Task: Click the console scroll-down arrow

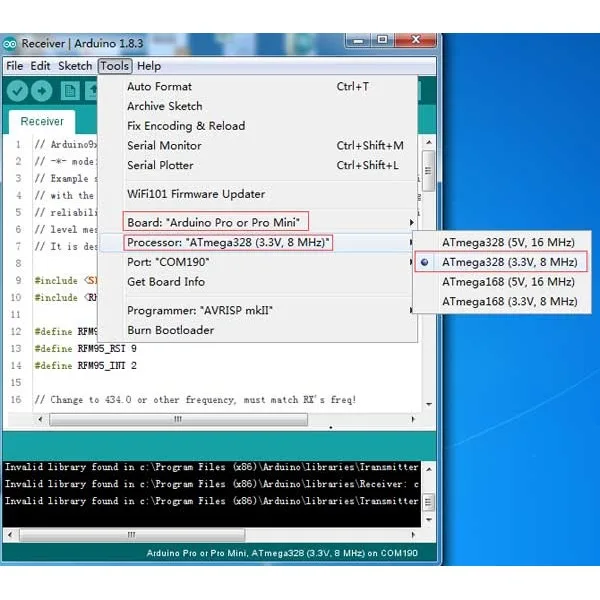Action: click(429, 520)
